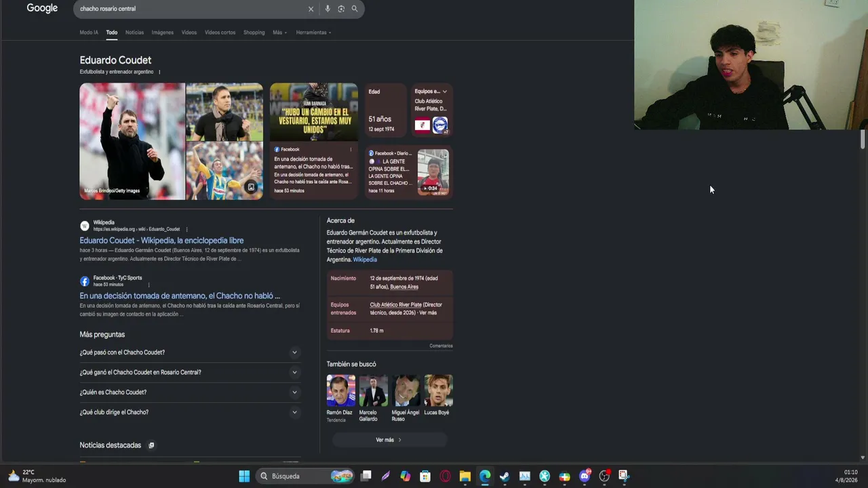The width and height of the screenshot is (868, 488).
Task: Switch to the 'Modo IA' tab
Action: pyautogui.click(x=89, y=33)
